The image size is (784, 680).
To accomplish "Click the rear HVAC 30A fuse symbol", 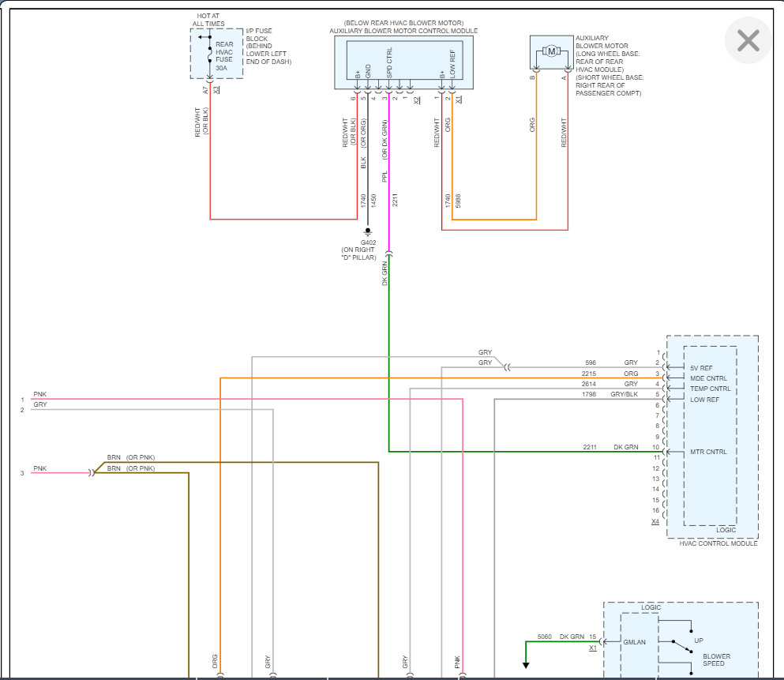I will coord(209,54).
